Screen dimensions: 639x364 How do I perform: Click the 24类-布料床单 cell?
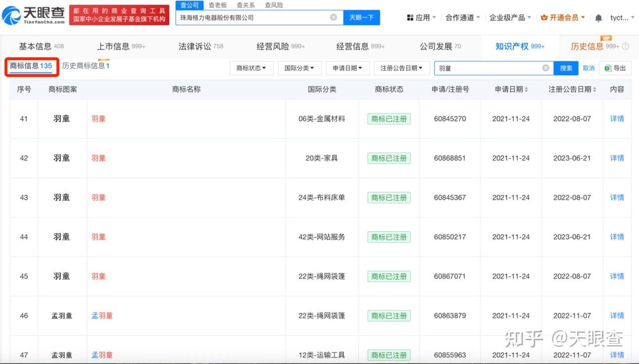[321, 197]
